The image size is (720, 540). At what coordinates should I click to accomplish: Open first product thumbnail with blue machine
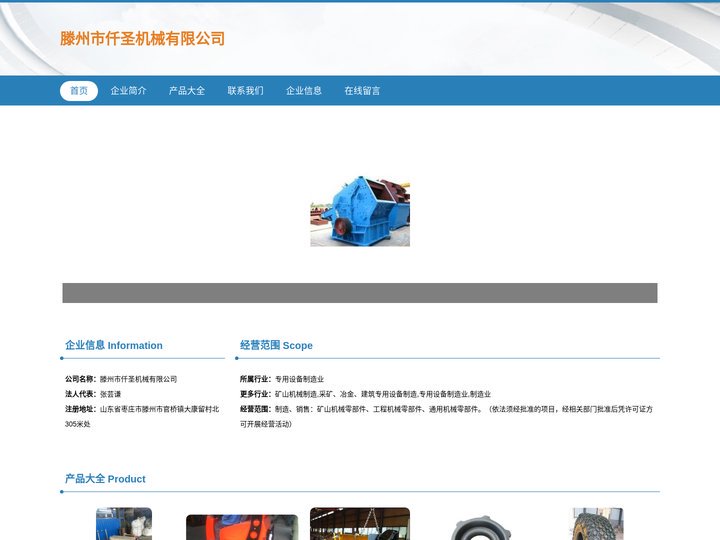coord(124,523)
